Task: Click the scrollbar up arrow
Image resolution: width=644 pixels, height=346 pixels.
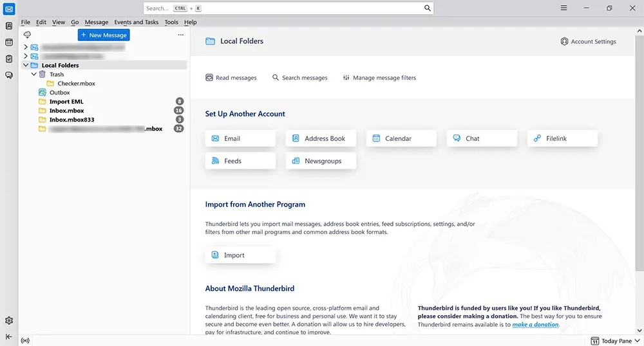Action: point(639,31)
